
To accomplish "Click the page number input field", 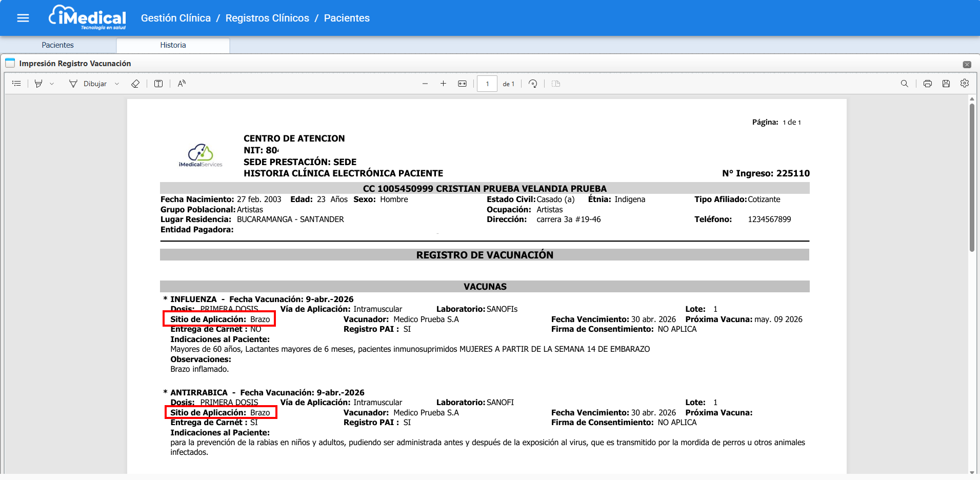I will tap(487, 84).
